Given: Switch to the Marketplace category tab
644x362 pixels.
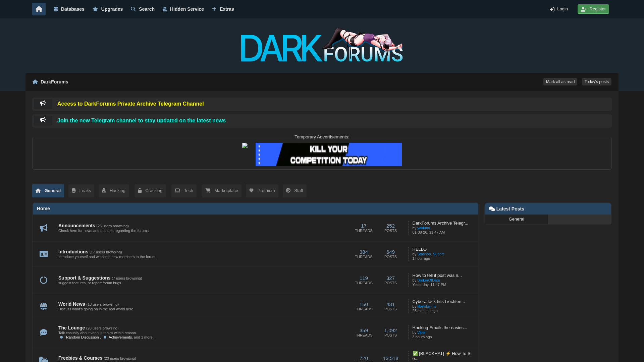Looking at the screenshot, I should click(x=222, y=191).
